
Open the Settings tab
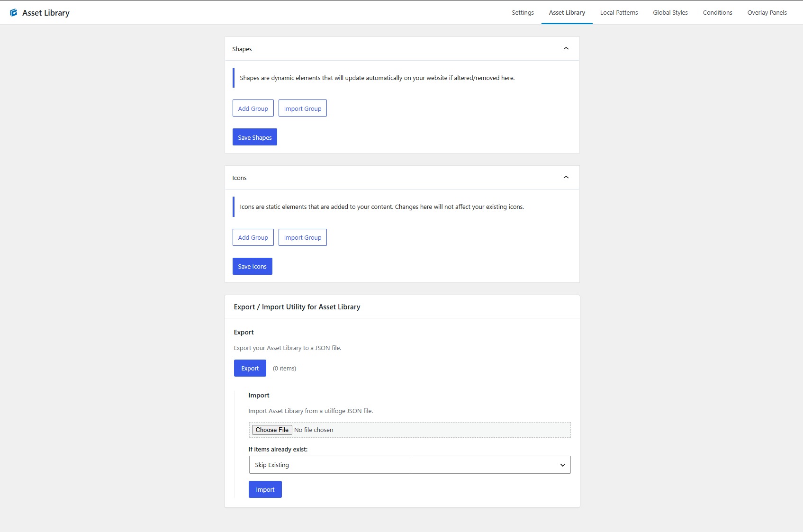tap(523, 13)
